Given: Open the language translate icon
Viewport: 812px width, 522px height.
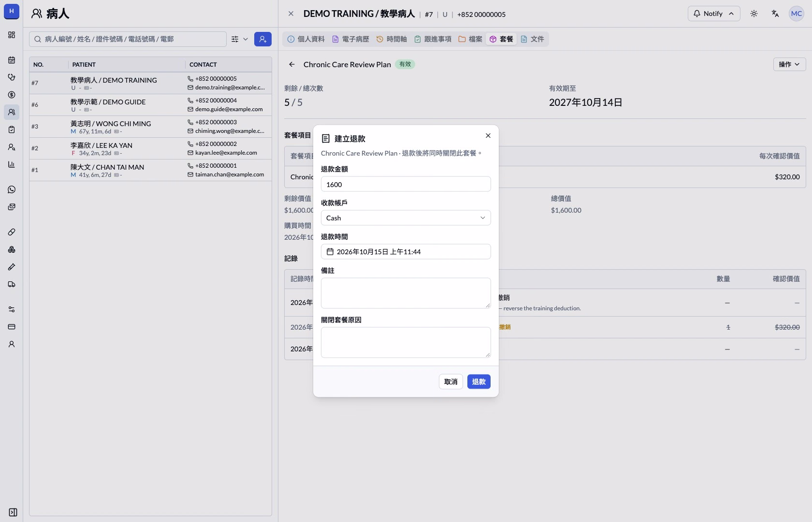Looking at the screenshot, I should [775, 14].
